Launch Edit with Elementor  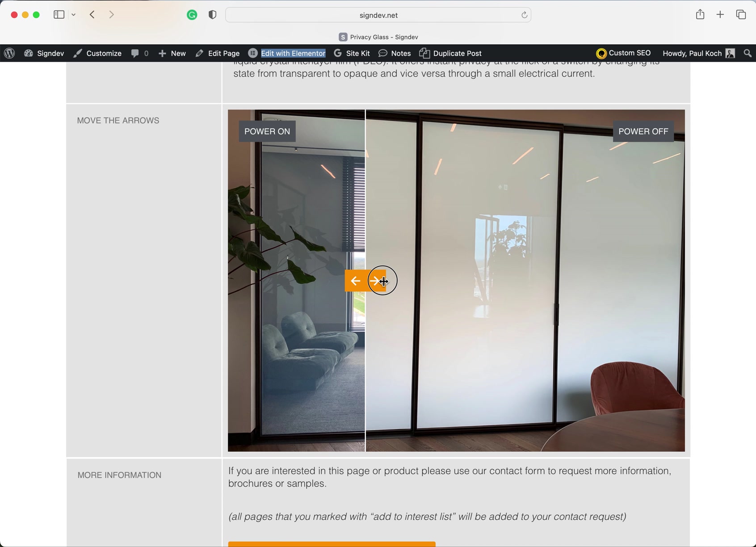pos(287,53)
